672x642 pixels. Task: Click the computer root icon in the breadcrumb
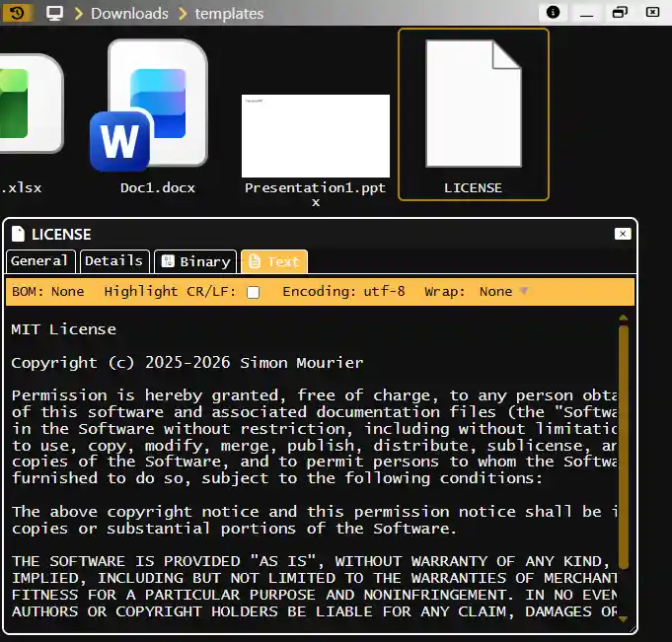pos(54,13)
